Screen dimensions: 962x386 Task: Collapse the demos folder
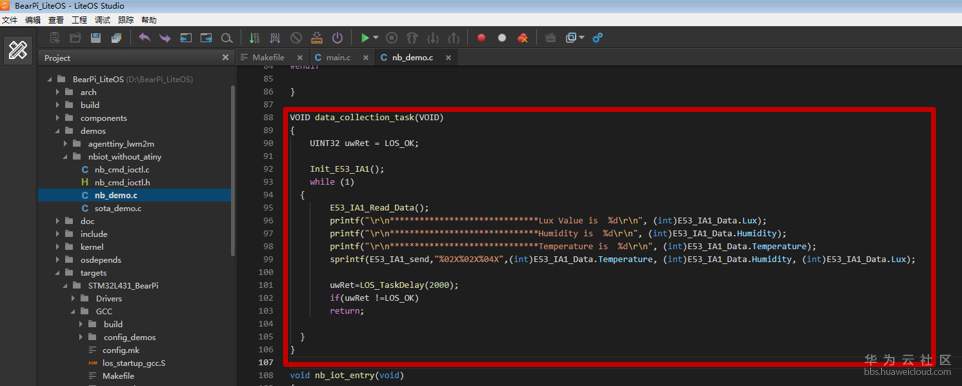[57, 131]
